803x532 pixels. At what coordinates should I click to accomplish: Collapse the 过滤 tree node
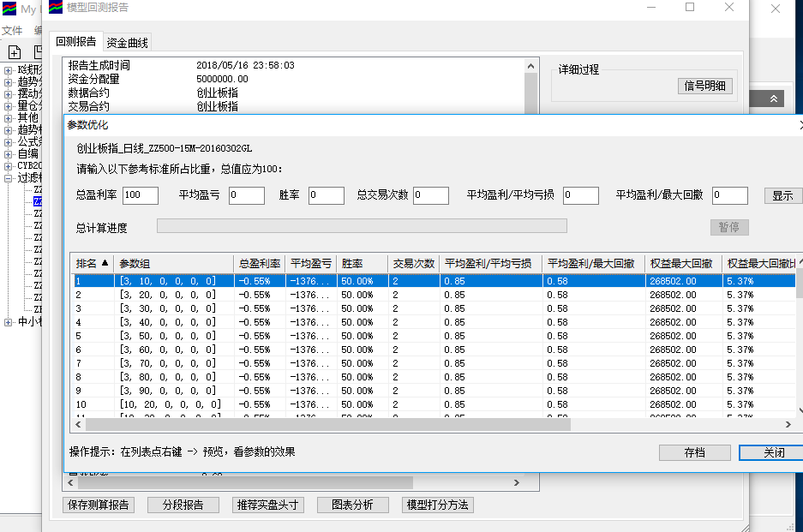pos(9,178)
